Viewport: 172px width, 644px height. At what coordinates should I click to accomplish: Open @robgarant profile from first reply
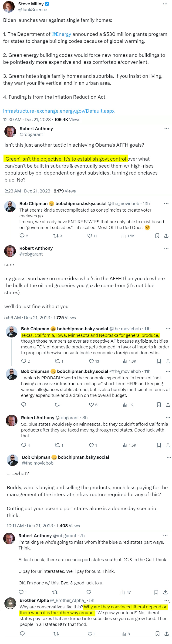coord(31,135)
